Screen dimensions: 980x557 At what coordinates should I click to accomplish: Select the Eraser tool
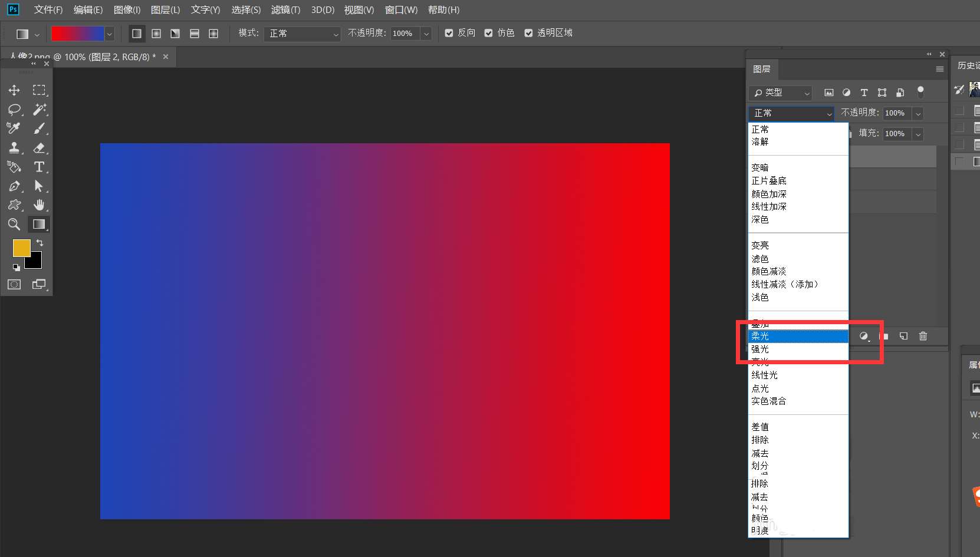point(40,148)
